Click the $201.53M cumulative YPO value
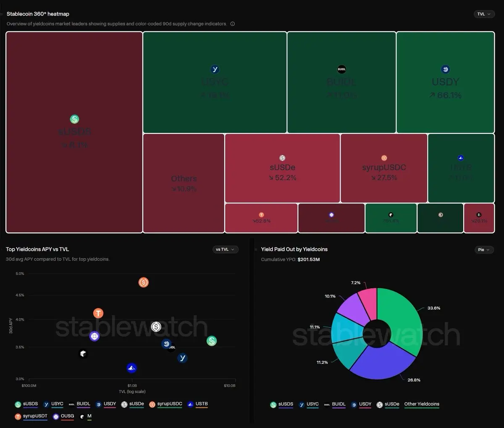This screenshot has width=504, height=428. tap(309, 259)
